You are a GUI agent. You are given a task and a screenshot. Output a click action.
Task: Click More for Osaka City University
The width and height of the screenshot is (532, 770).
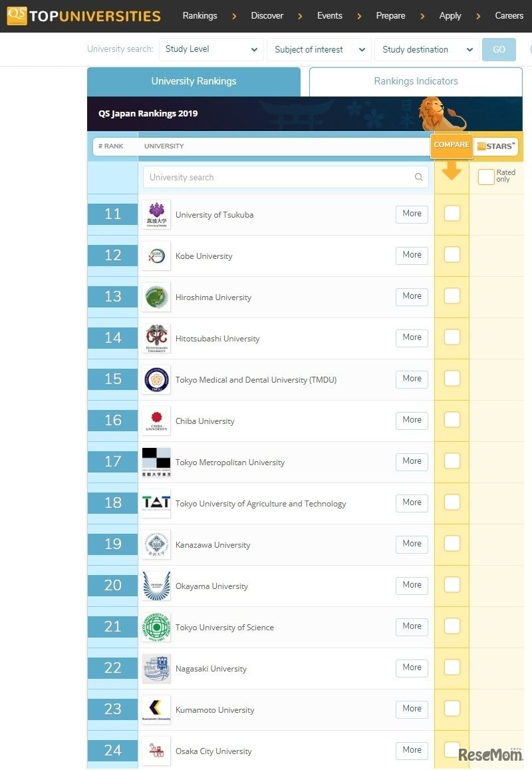pyautogui.click(x=412, y=750)
